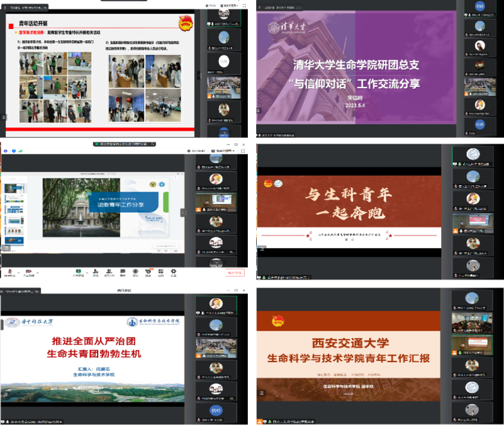This screenshot has width=504, height=425.
Task: Open the Settings gear in the meeting toolbar
Action: tap(173, 271)
